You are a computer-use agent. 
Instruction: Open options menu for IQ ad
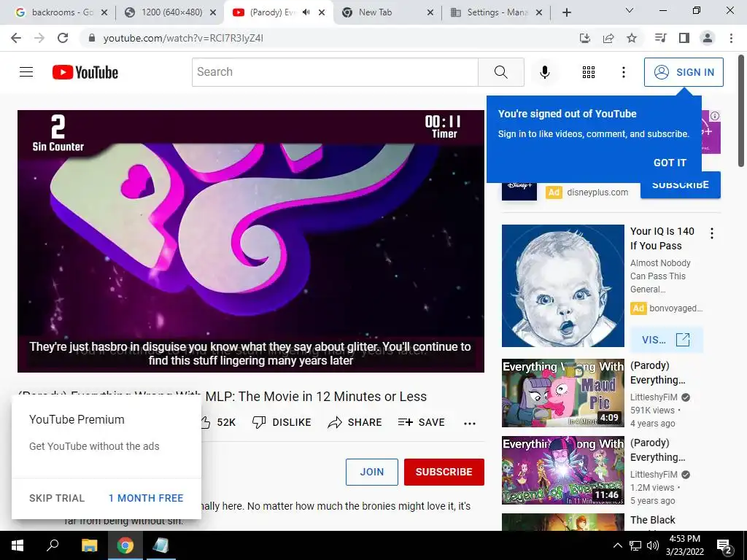[x=712, y=233]
